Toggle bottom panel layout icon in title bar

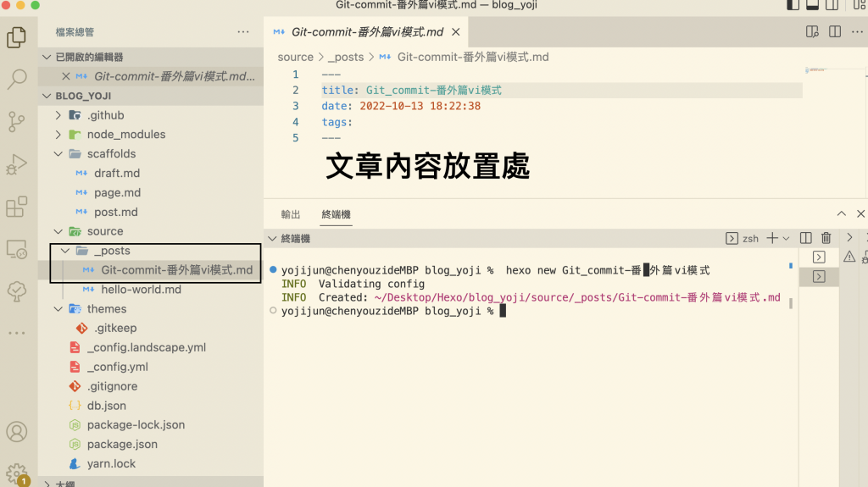tap(812, 5)
